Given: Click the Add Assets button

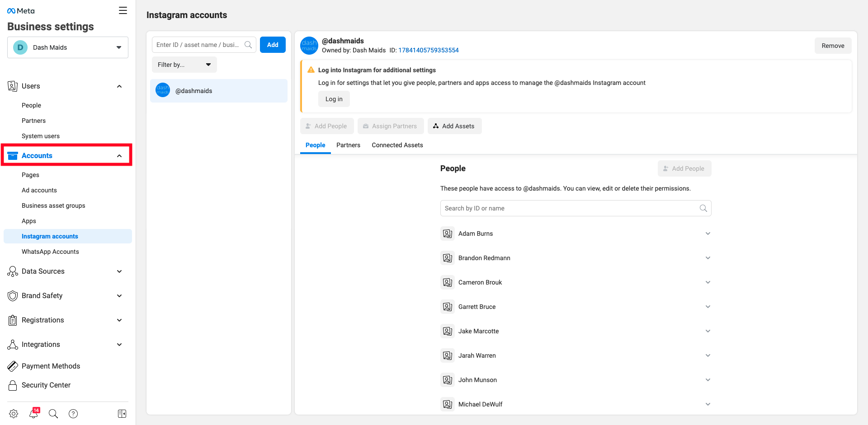Looking at the screenshot, I should click(x=454, y=126).
